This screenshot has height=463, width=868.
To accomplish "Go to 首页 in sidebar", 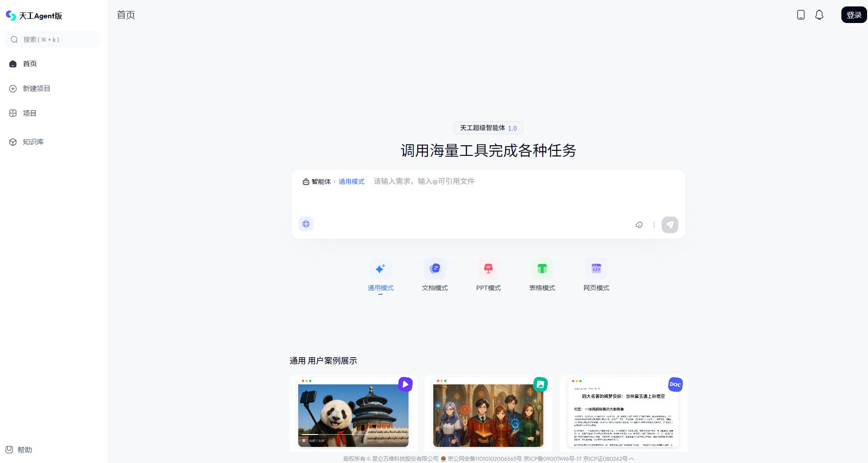I will [x=30, y=64].
